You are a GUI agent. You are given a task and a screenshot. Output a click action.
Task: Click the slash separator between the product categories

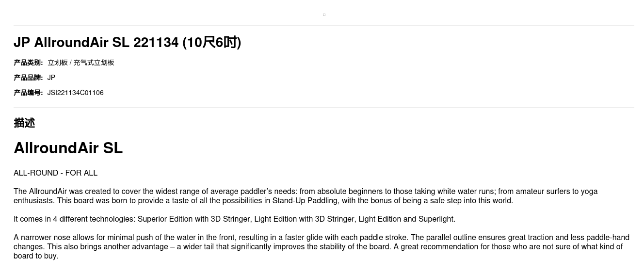pyautogui.click(x=71, y=63)
